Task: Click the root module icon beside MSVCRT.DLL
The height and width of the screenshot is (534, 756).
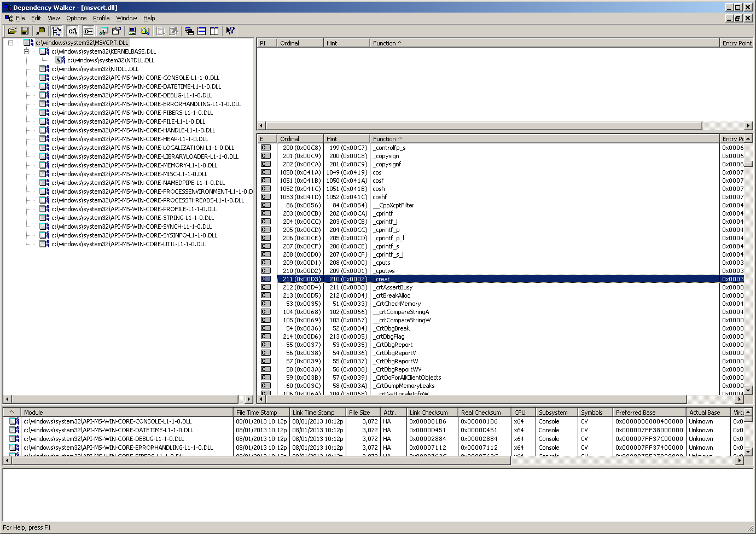Action: [29, 43]
